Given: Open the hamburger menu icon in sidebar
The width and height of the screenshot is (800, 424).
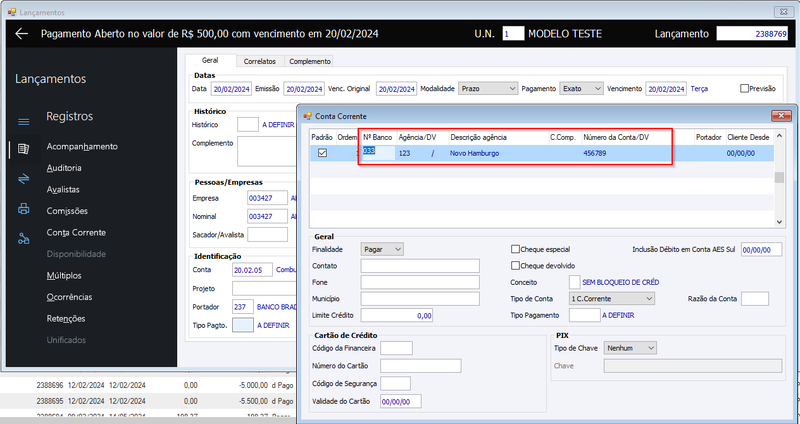Looking at the screenshot, I should click(x=23, y=122).
